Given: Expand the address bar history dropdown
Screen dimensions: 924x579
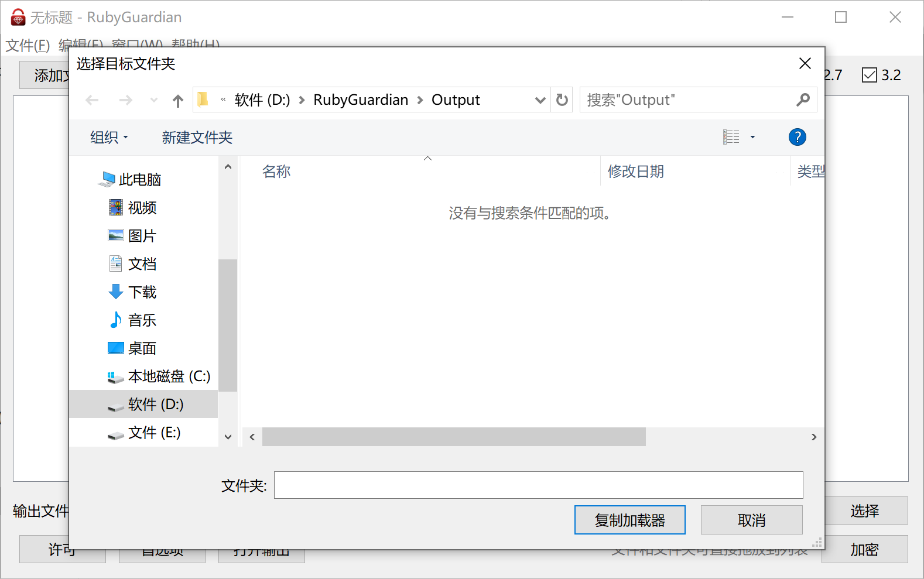Looking at the screenshot, I should (x=540, y=100).
